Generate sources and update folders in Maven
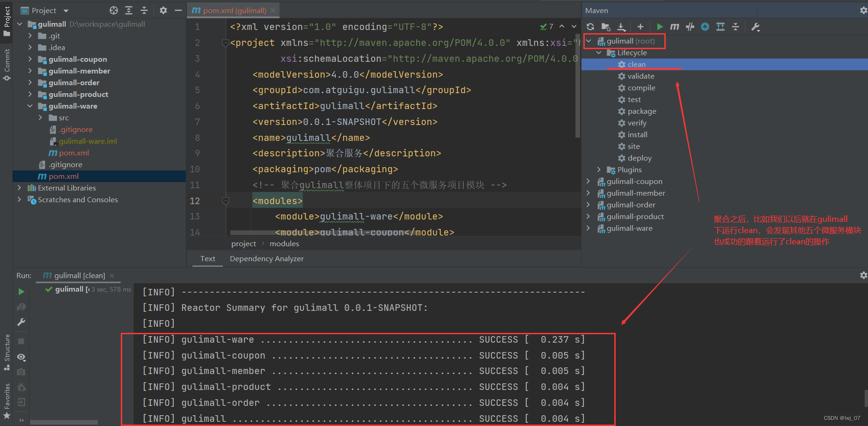868x426 pixels. pyautogui.click(x=606, y=27)
